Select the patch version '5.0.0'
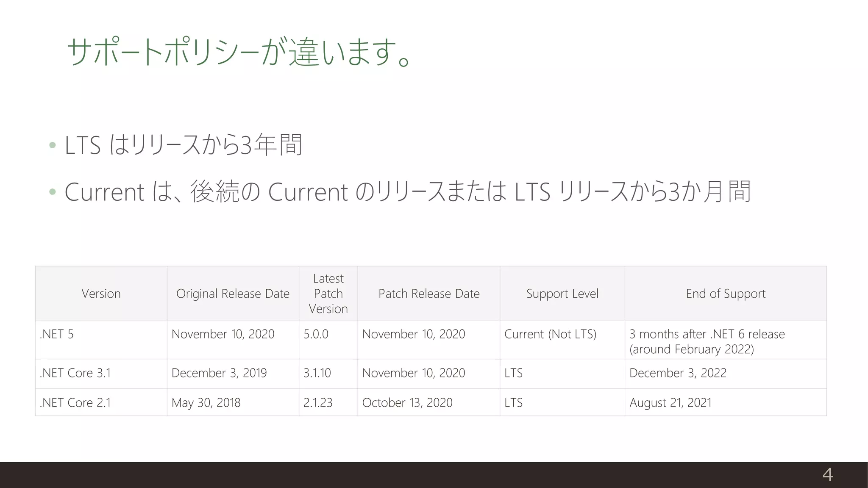 point(328,340)
